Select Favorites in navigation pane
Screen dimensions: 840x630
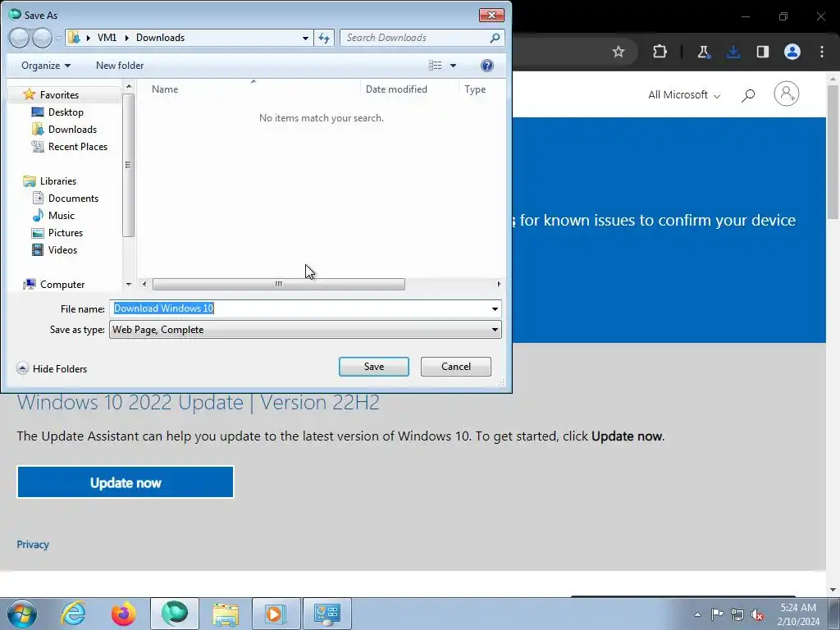tap(59, 95)
